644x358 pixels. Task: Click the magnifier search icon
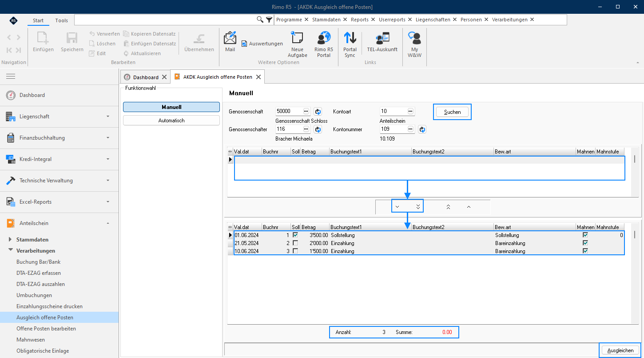(260, 20)
